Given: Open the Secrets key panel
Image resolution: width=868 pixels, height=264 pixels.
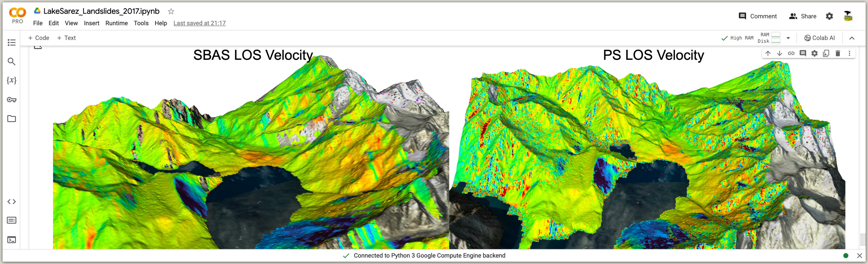Looking at the screenshot, I should coord(12,100).
